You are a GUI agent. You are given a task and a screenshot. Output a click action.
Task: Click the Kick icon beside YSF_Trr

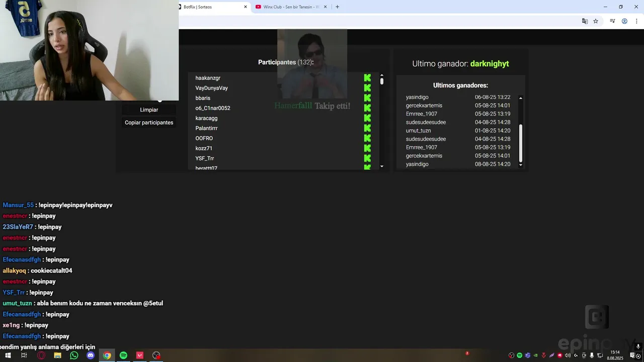pos(367,158)
